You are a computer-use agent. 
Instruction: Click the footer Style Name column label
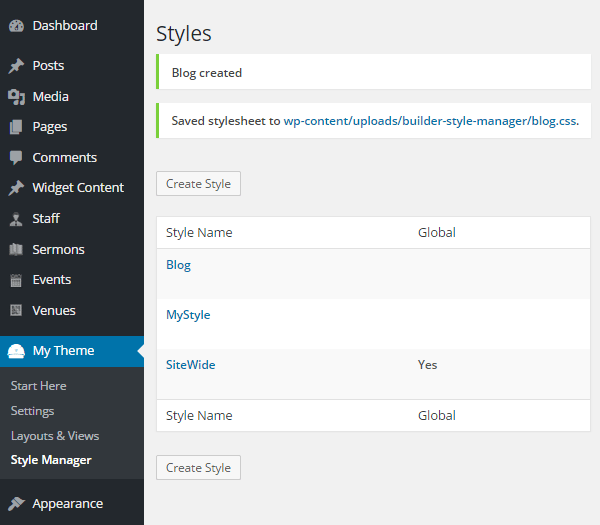pos(199,416)
